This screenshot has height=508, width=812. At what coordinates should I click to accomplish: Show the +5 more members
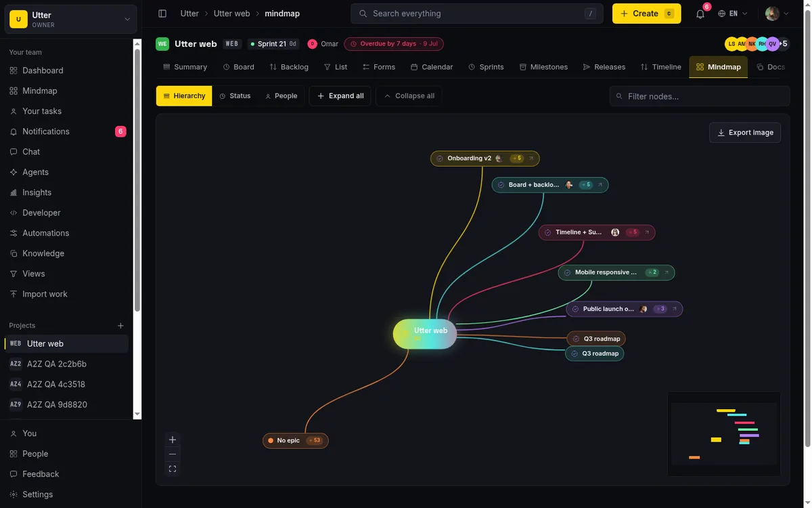[784, 44]
